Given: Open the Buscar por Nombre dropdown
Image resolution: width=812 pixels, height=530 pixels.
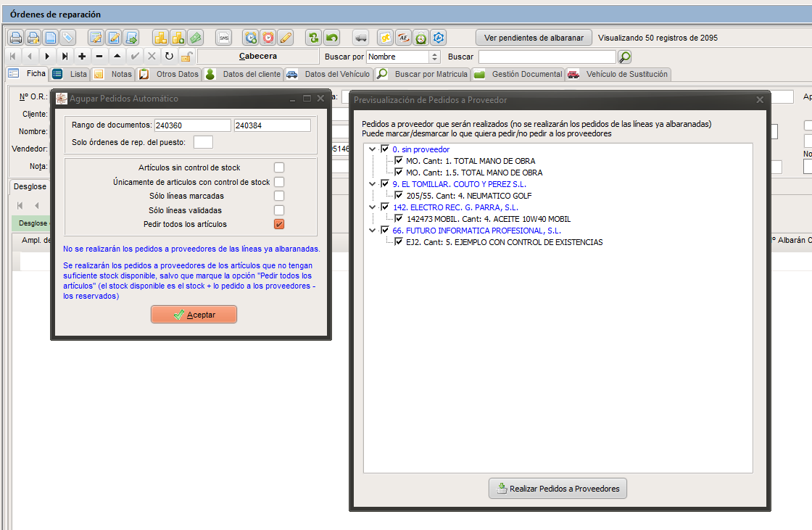Looking at the screenshot, I should point(435,57).
